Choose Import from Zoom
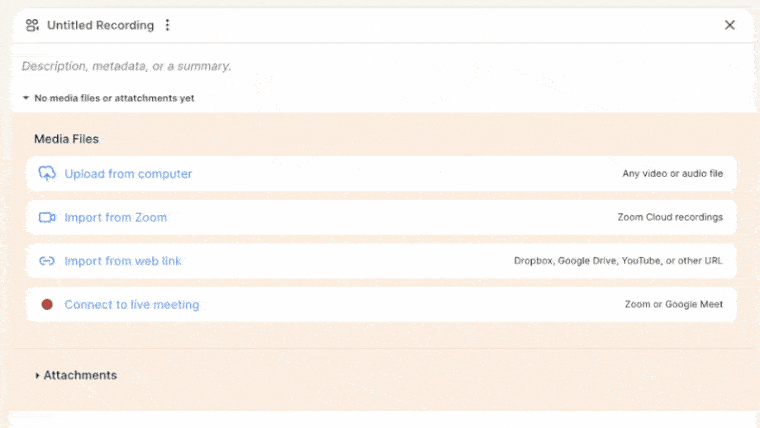 point(381,217)
